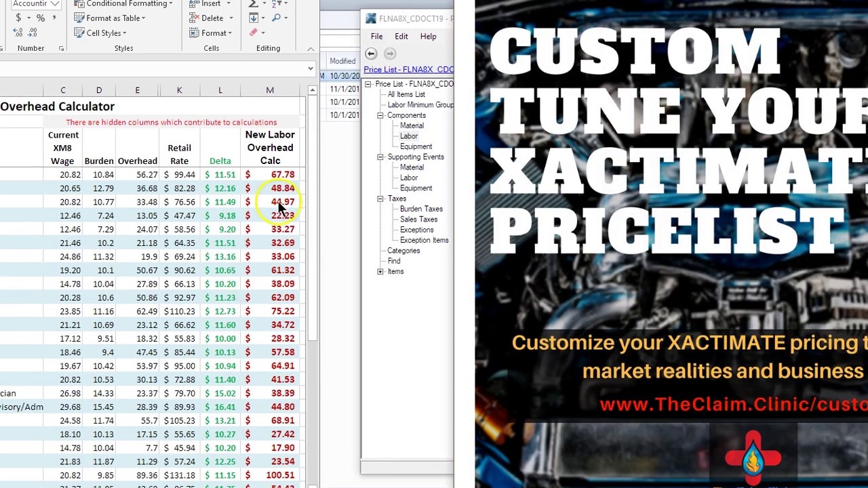Viewport: 868px width, 488px height.
Task: Click the Xactimate app icon in title bar
Action: (x=370, y=18)
